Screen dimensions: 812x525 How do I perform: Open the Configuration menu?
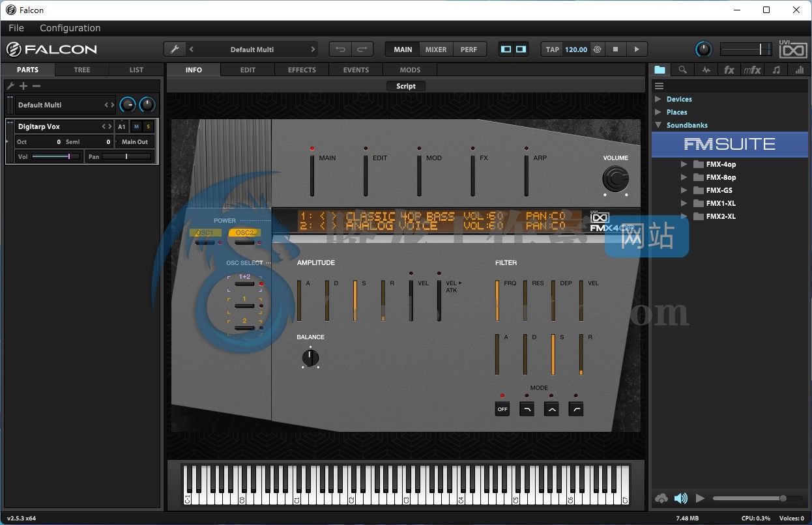click(70, 28)
